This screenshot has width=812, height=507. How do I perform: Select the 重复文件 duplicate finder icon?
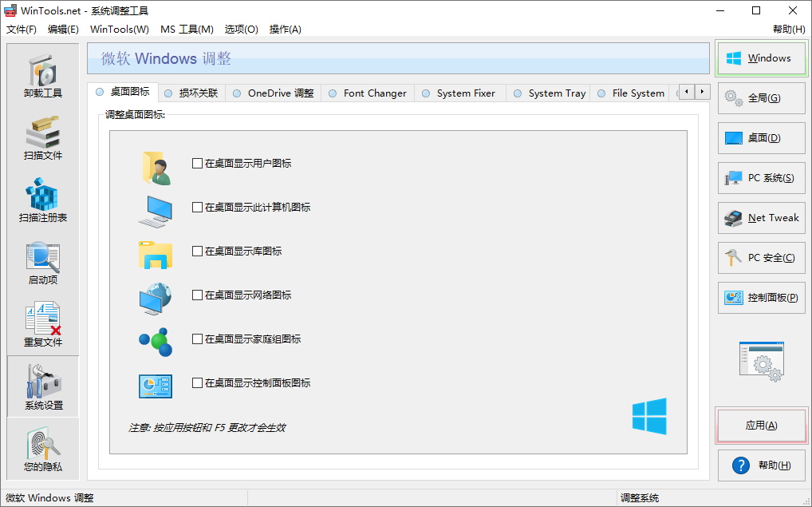click(42, 323)
